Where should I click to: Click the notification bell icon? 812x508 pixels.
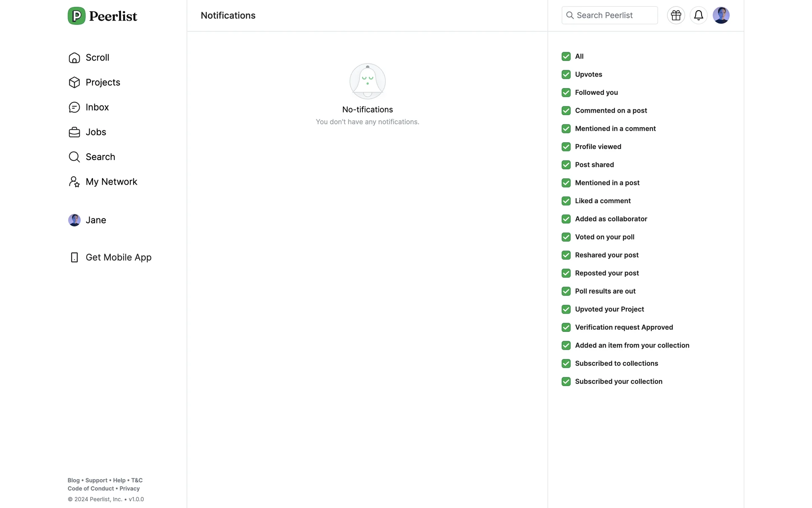(x=698, y=15)
